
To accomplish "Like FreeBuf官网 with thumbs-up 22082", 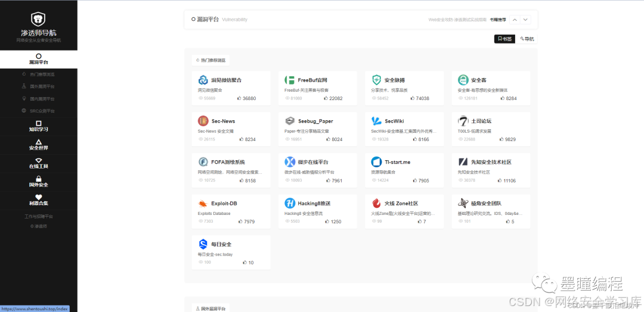I will [327, 98].
